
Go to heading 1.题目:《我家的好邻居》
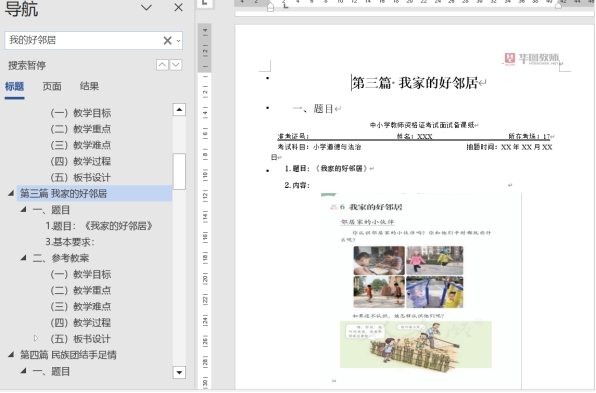(99, 226)
